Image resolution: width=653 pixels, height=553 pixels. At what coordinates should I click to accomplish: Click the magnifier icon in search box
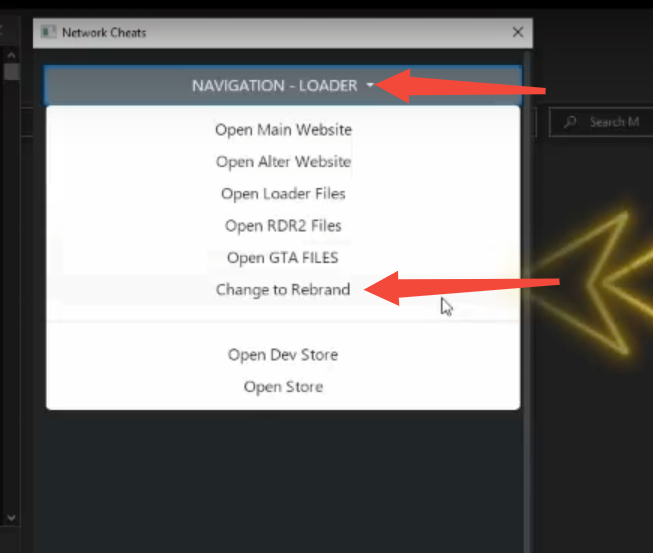click(x=571, y=122)
